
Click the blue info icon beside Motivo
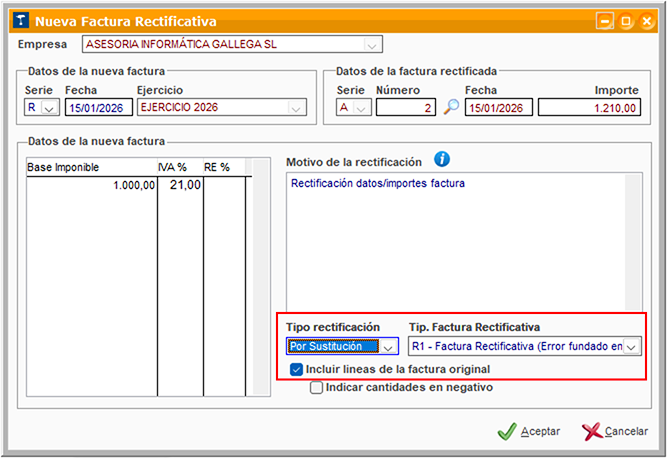442,159
